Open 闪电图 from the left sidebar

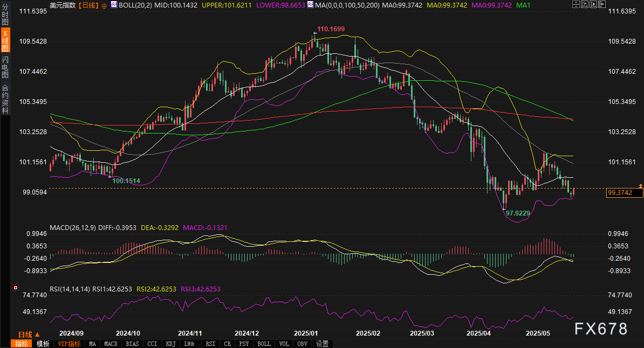tap(5, 67)
